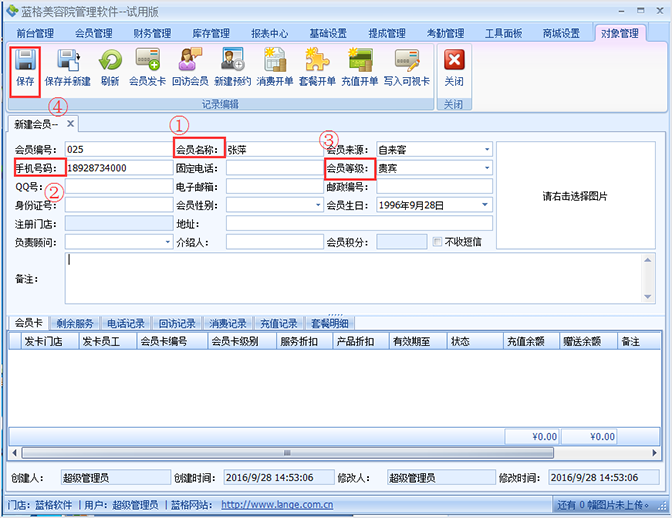
Task: Click the 刷新 refresh icon
Action: click(x=110, y=69)
